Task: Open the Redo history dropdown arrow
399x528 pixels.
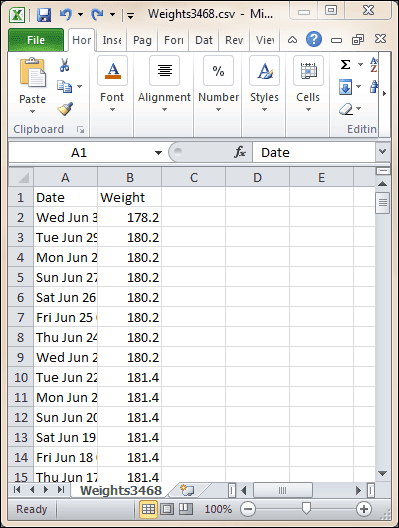Action: click(x=112, y=14)
